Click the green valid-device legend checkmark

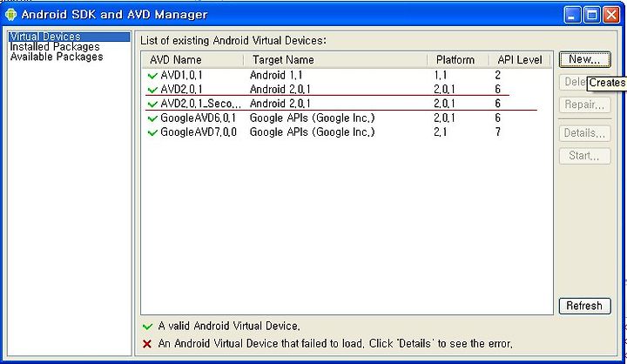point(147,327)
